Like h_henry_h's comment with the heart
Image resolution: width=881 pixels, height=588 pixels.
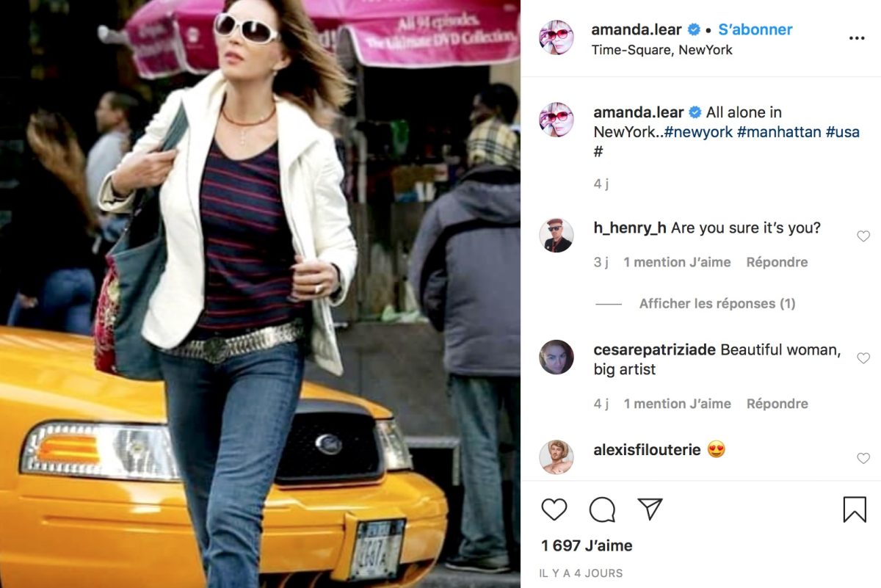863,236
